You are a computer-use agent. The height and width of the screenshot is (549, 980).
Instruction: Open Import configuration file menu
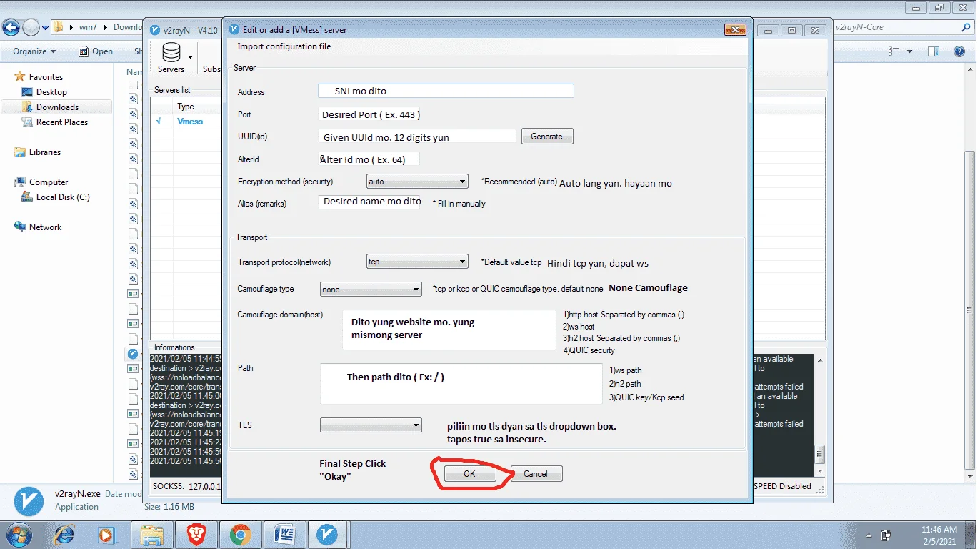[284, 46]
